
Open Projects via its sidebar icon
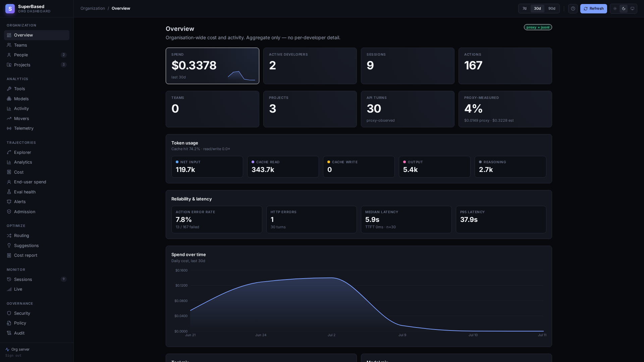pos(9,65)
